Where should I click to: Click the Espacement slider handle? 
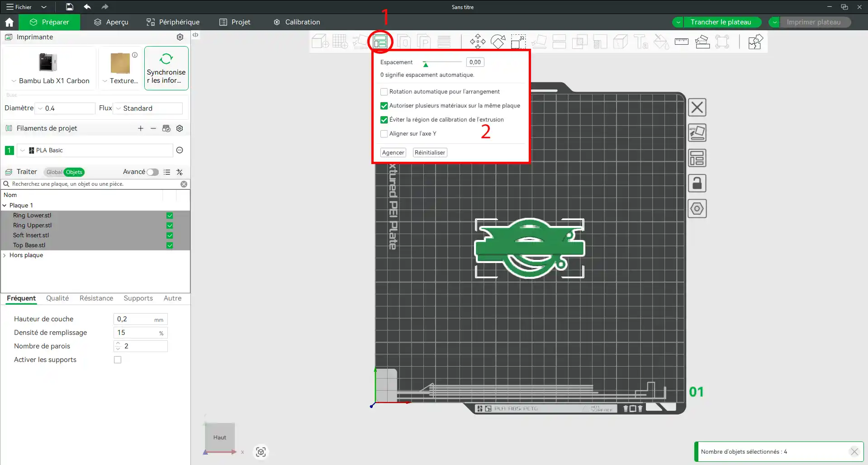point(426,64)
